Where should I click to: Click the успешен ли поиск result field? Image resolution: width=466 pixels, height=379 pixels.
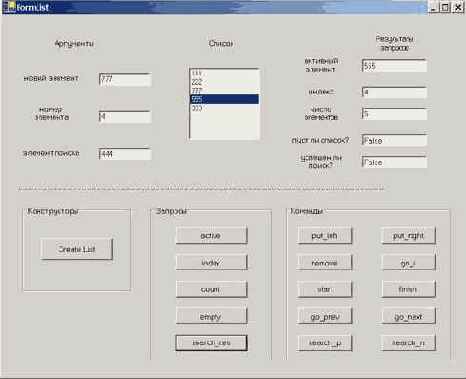click(394, 162)
